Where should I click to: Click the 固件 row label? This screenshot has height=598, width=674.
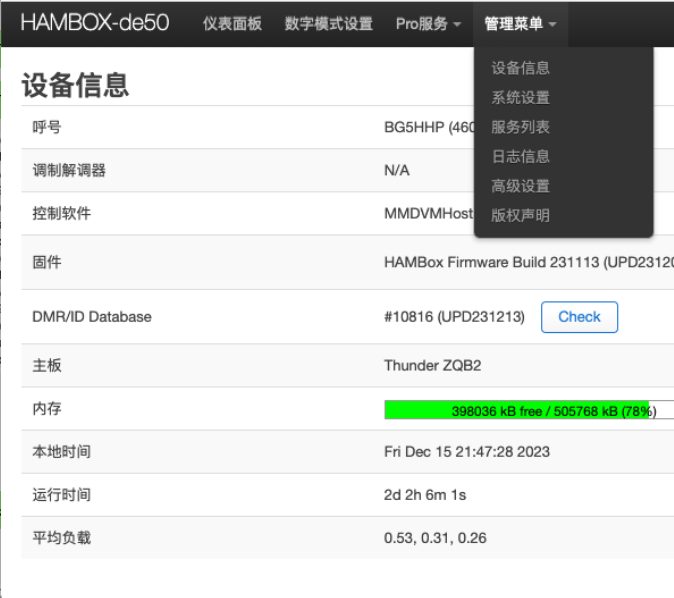[47, 262]
